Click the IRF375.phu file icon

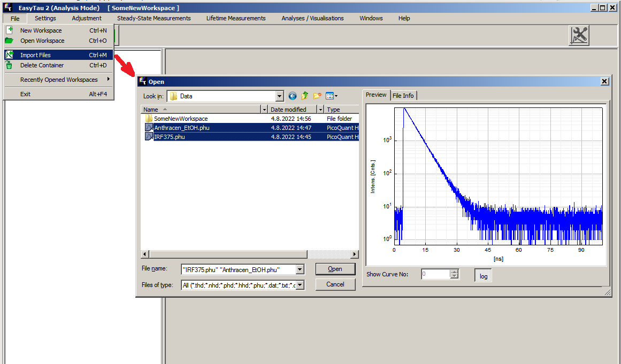coord(149,137)
